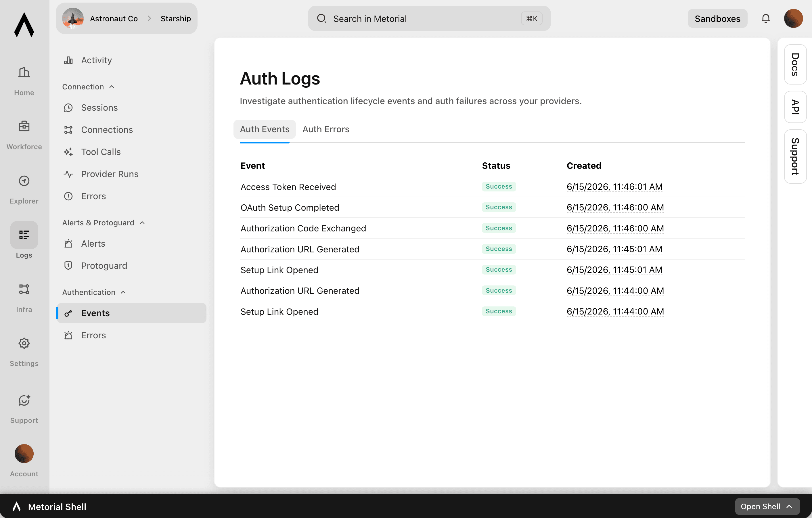Screen dimensions: 812x518
Task: Click OAuth Setup Completed event
Action: 290,208
